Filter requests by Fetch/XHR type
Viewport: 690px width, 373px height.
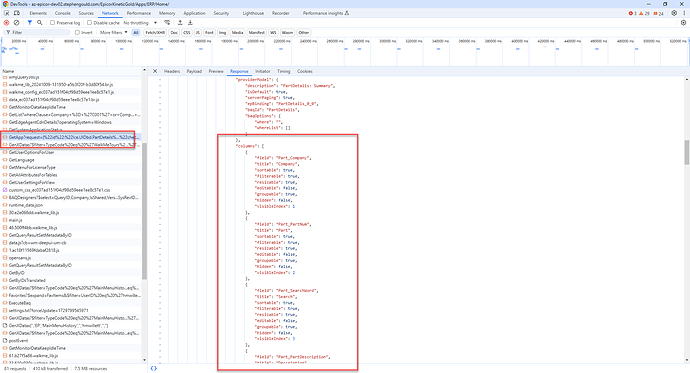[155, 33]
